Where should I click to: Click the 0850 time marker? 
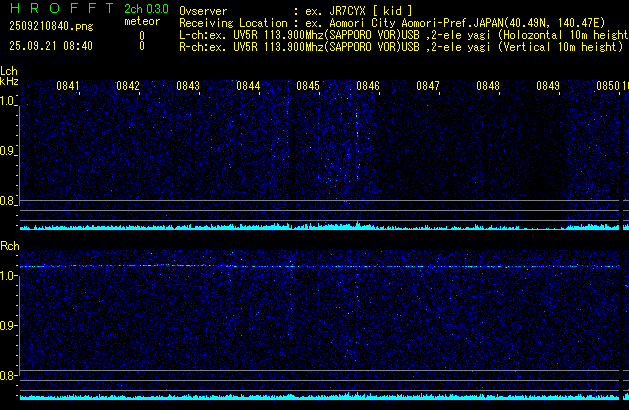click(x=608, y=86)
